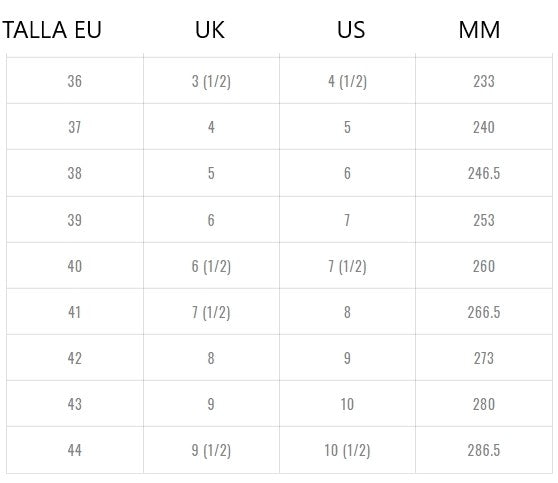The width and height of the screenshot is (558, 483).
Task: Select EU size 37 cell
Action: 75,127
